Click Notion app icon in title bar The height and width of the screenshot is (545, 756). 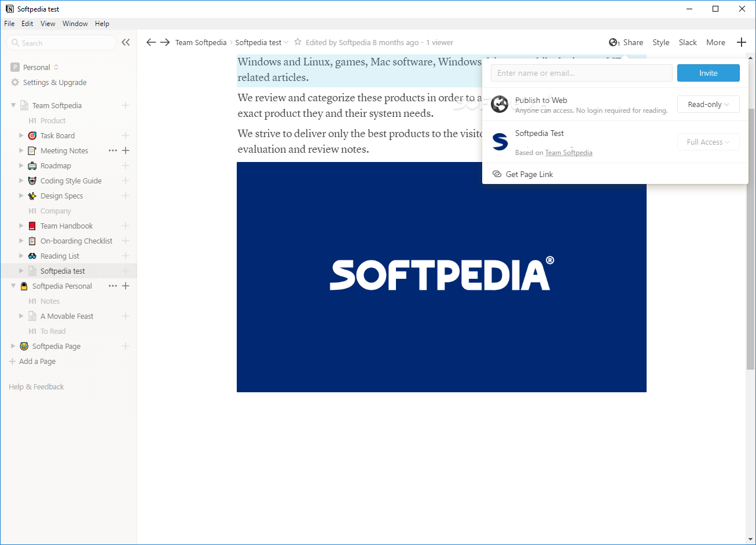click(10, 9)
